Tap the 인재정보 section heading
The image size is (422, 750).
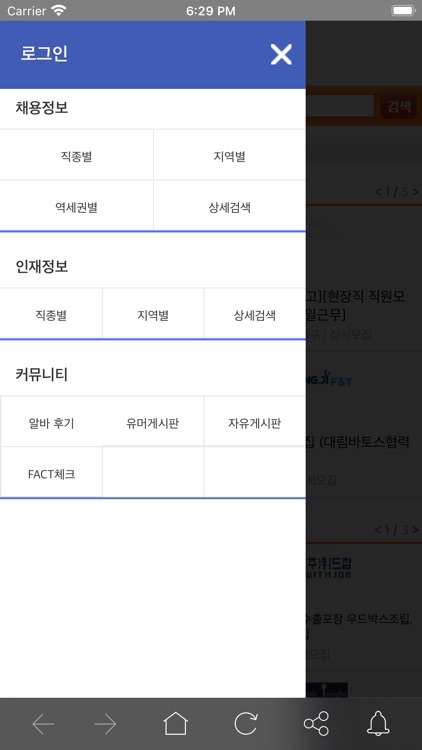[42, 266]
